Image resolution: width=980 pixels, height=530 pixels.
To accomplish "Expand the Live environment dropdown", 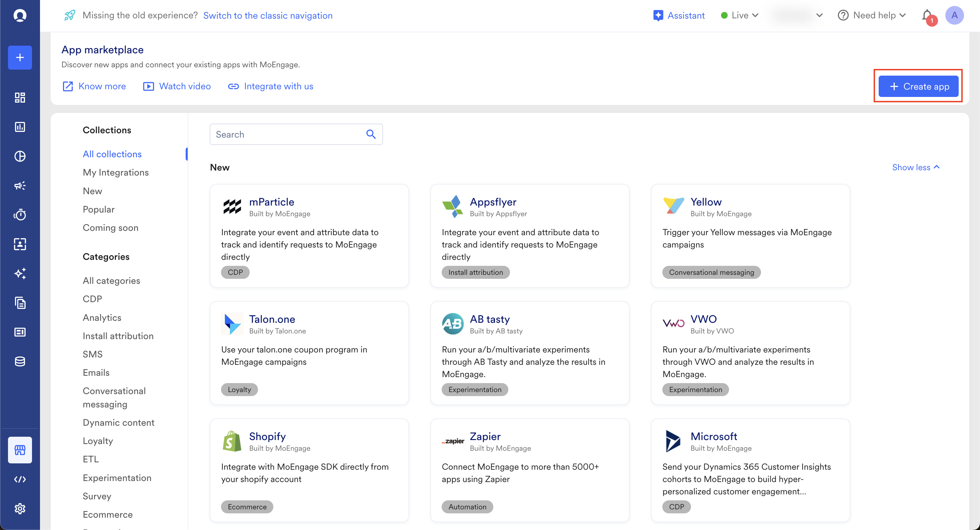I will coord(740,15).
